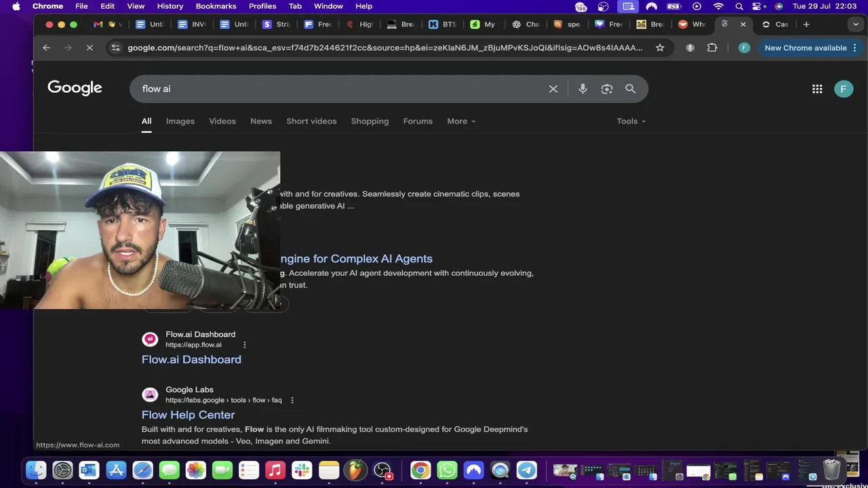Open the Bookmarks menu
The width and height of the screenshot is (868, 488).
216,6
